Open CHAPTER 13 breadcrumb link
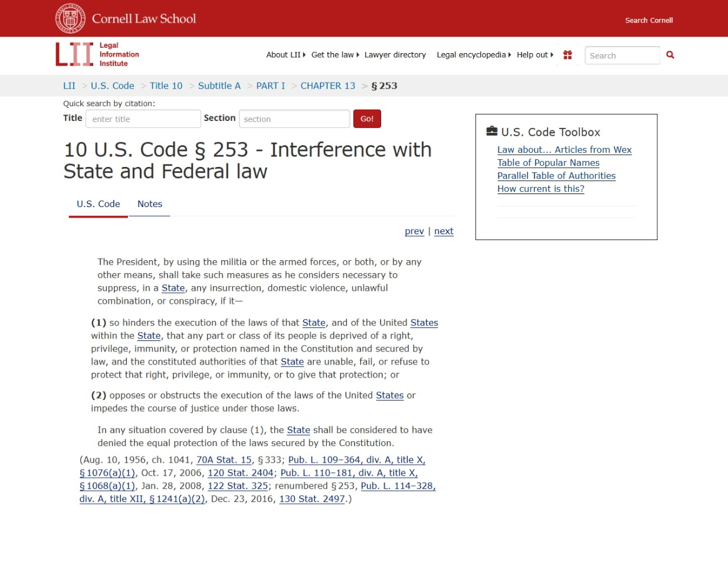 click(327, 86)
